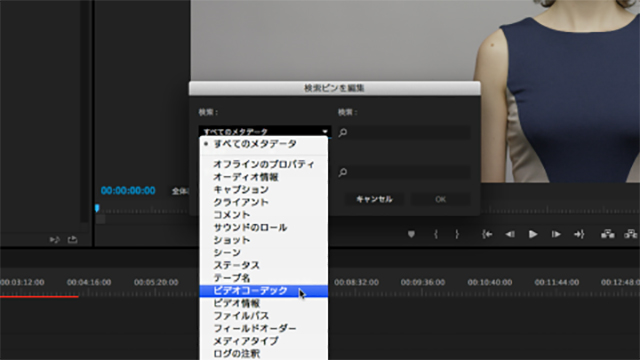Click 00:04:16:00 on the timeline ruler
640x360 pixels.
tap(89, 282)
